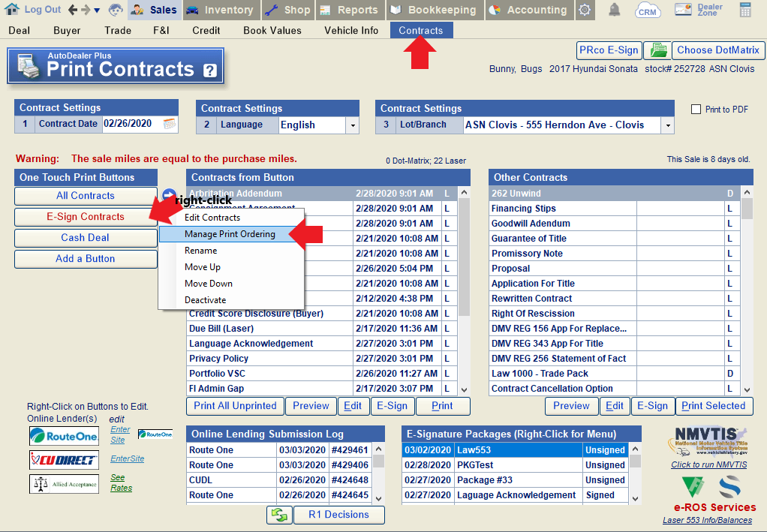Screen dimensions: 767x532
Task: Expand the Language dropdown
Action: pyautogui.click(x=353, y=125)
